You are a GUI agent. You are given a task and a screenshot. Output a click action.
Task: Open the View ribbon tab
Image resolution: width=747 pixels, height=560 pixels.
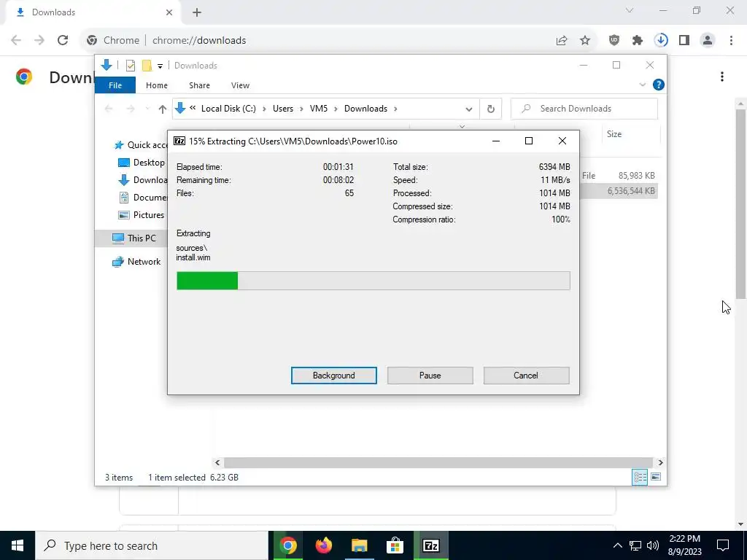click(x=240, y=85)
